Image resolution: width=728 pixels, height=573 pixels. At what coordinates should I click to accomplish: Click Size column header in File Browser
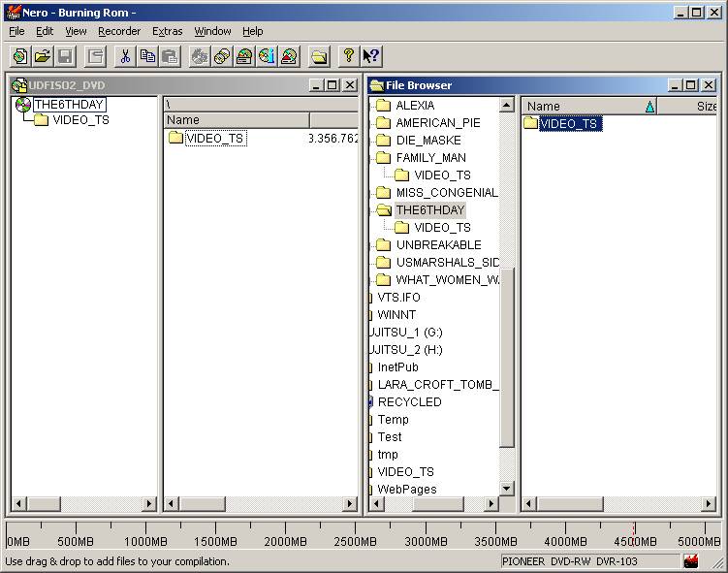[687, 107]
